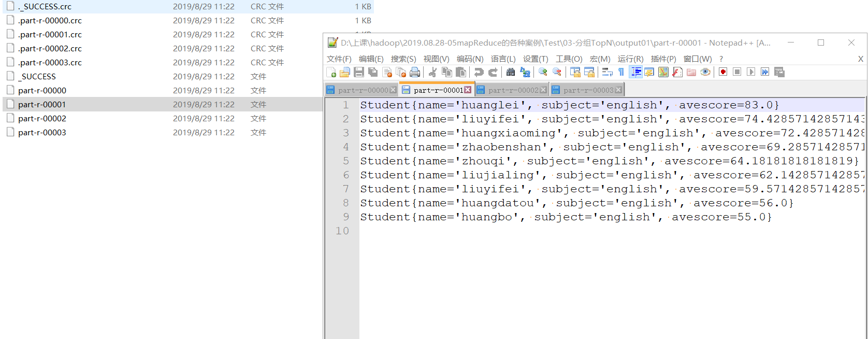The height and width of the screenshot is (339, 868).
Task: Close the part-r-00002 tab
Action: click(x=543, y=90)
